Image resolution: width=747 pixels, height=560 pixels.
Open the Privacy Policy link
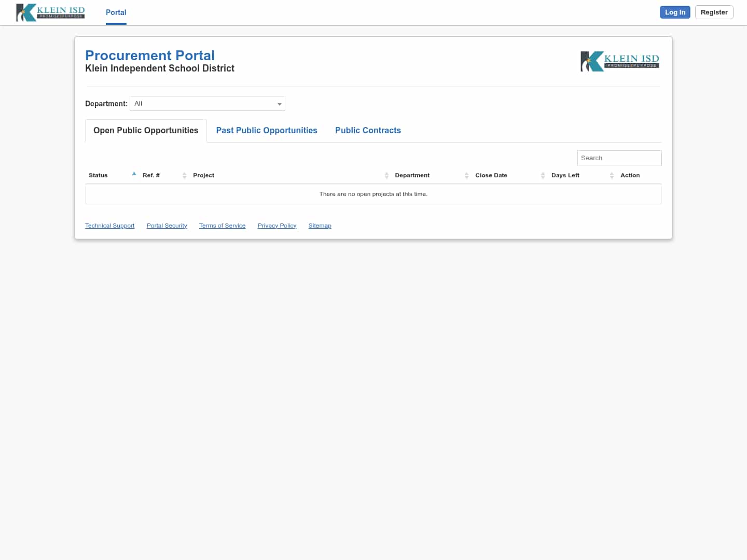(x=277, y=226)
